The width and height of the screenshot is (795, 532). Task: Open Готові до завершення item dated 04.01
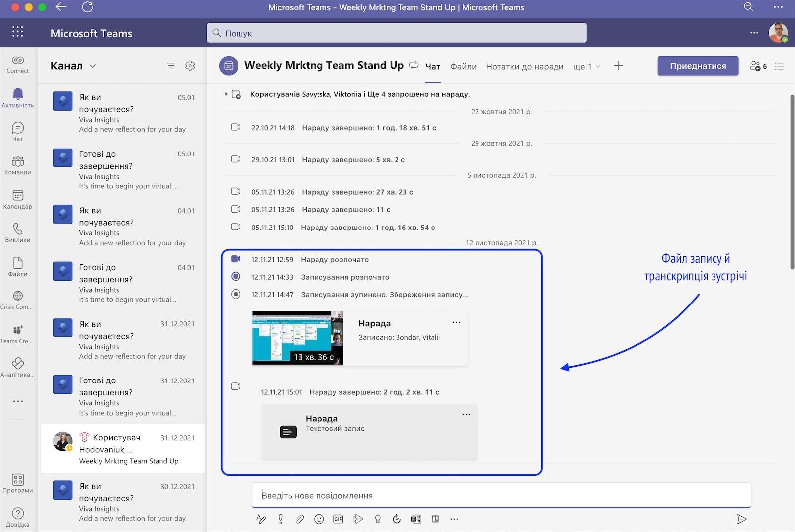(123, 283)
